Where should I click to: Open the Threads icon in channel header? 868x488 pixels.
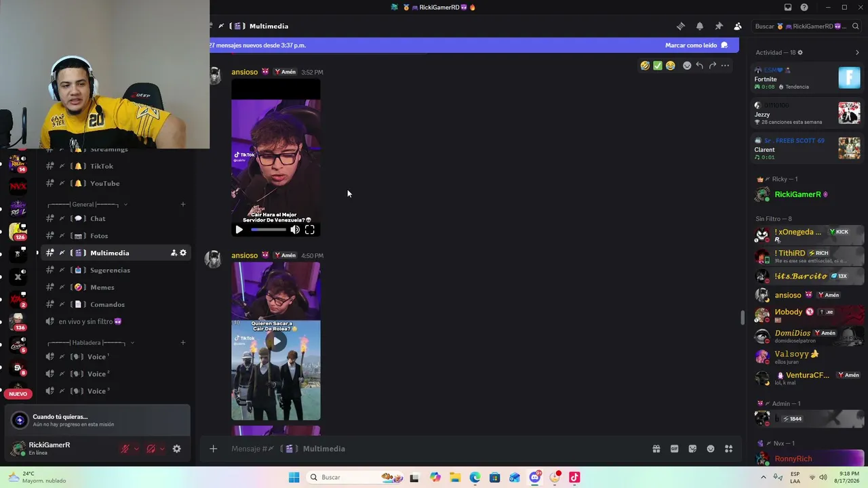coord(681,26)
